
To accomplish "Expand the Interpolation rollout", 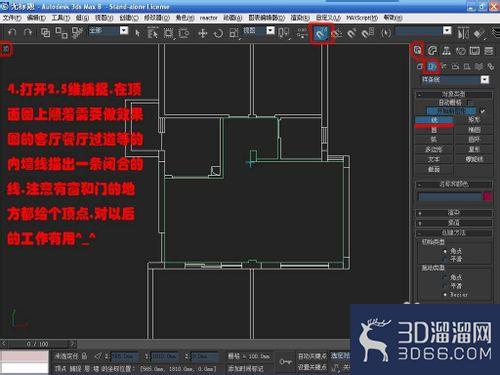I will [x=454, y=222].
